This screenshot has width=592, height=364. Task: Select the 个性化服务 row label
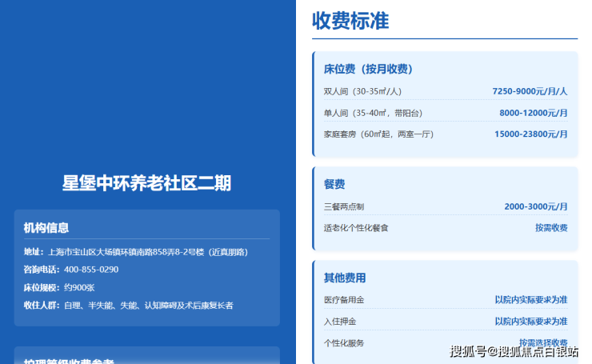point(343,343)
